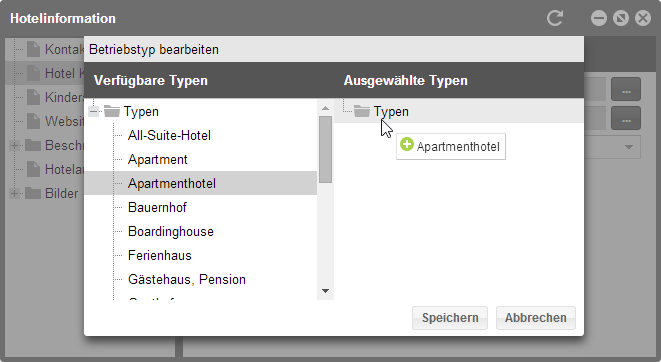Select Boardinghouse from the type list
The image size is (661, 362).
tap(170, 231)
